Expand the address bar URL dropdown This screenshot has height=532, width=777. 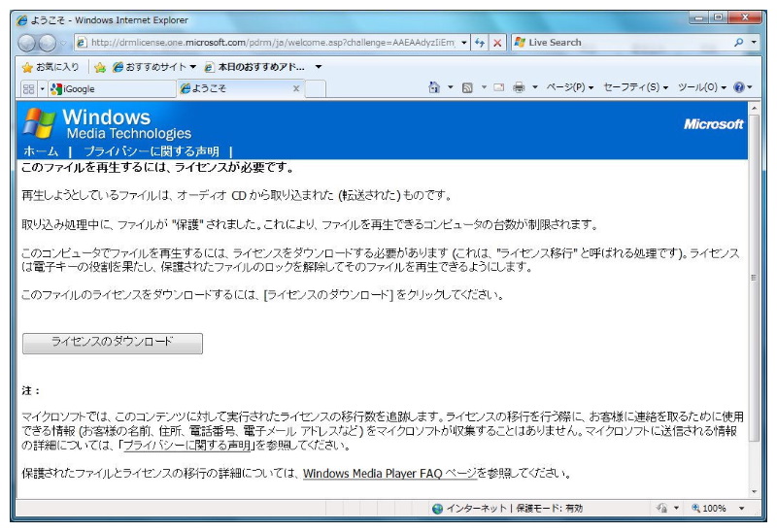[x=464, y=43]
